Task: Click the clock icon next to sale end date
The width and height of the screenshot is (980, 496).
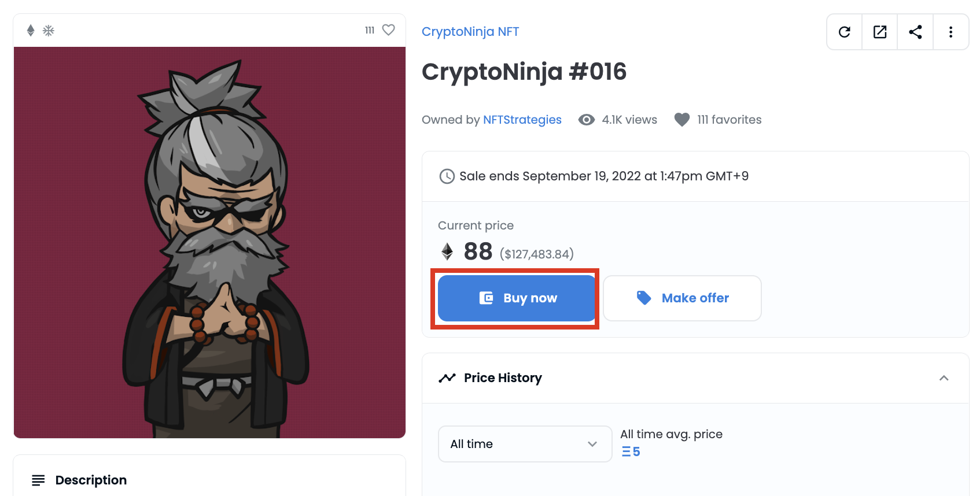Action: pyautogui.click(x=446, y=176)
